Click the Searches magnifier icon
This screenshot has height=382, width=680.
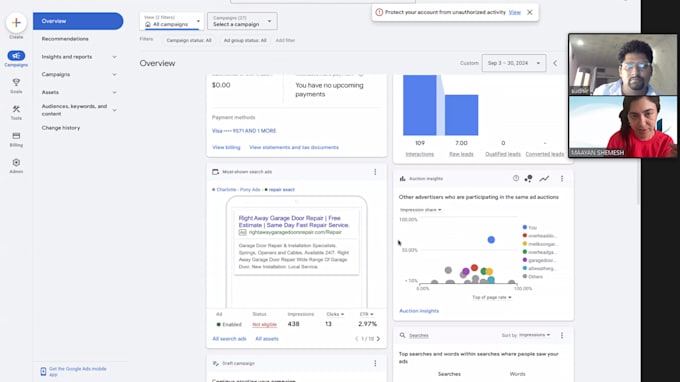click(402, 335)
